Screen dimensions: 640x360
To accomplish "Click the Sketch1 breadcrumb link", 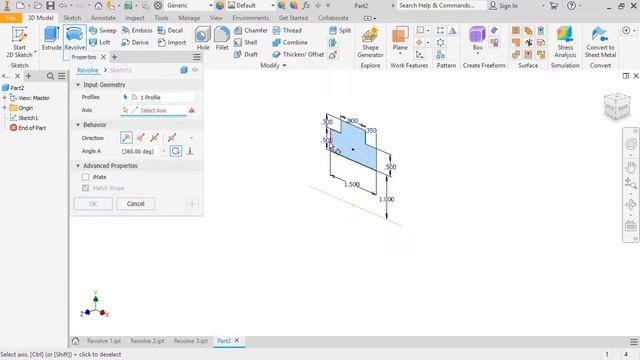I will click(x=121, y=70).
